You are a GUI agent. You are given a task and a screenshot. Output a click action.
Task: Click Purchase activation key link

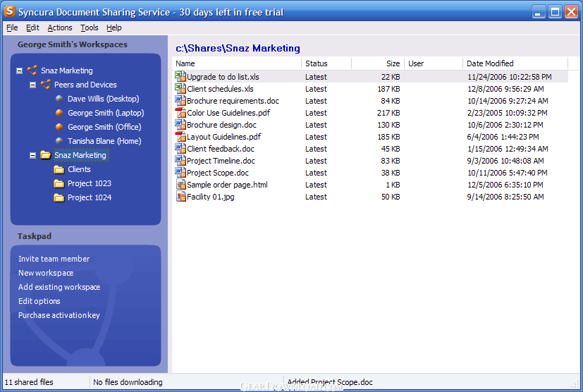point(59,315)
